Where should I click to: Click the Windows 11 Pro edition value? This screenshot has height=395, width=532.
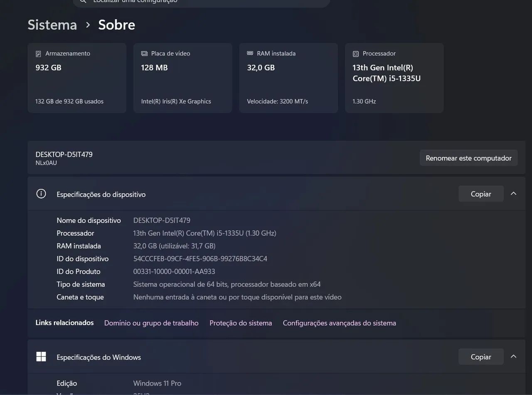pyautogui.click(x=157, y=383)
